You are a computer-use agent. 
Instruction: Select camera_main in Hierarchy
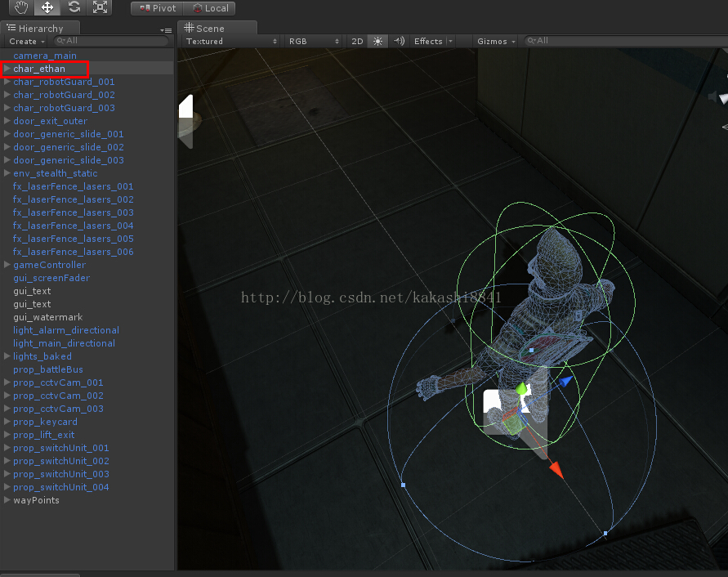tap(45, 56)
